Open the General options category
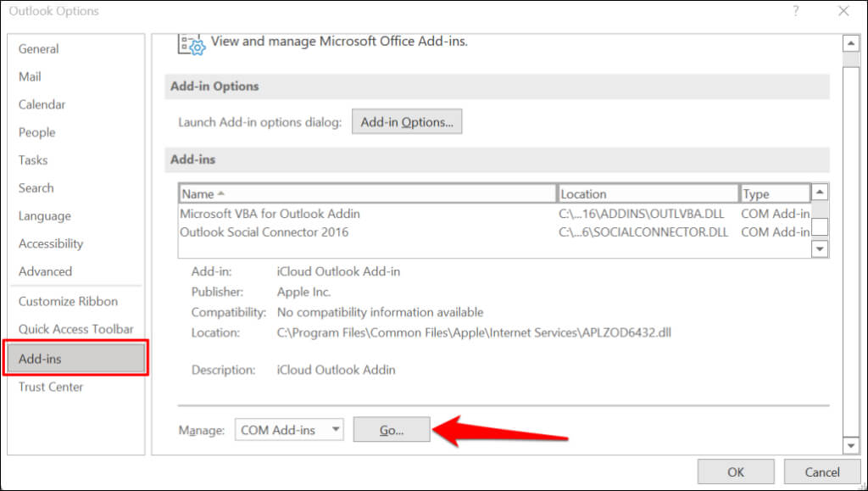This screenshot has height=491, width=868. tap(38, 48)
